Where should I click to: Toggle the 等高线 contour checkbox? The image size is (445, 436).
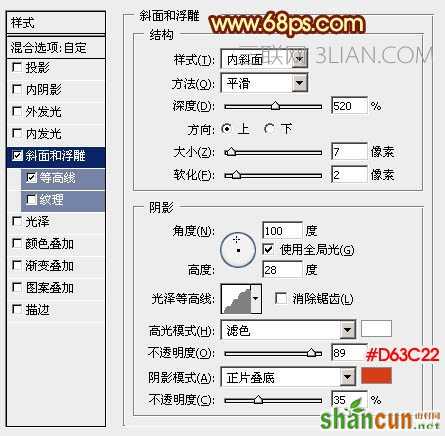point(31,178)
